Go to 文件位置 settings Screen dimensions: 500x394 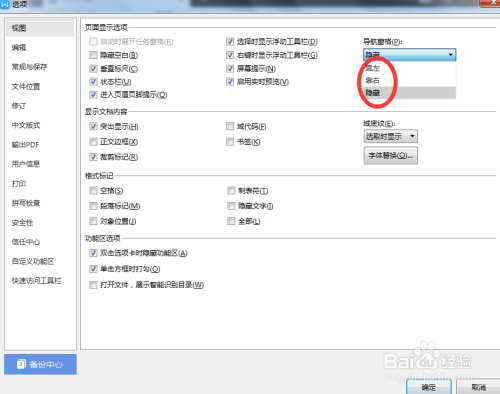click(26, 86)
